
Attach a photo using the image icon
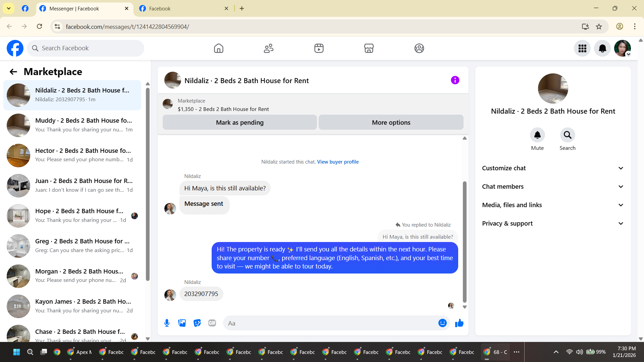pos(182,323)
